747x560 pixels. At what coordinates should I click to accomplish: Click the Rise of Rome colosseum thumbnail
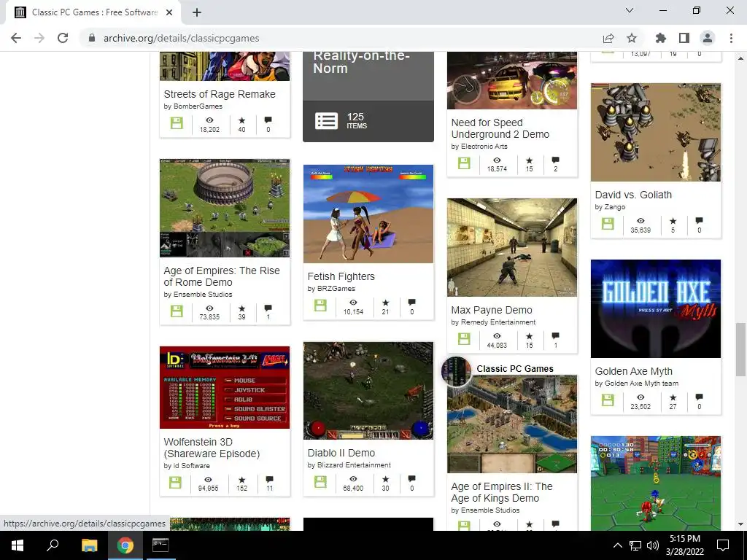[225, 208]
